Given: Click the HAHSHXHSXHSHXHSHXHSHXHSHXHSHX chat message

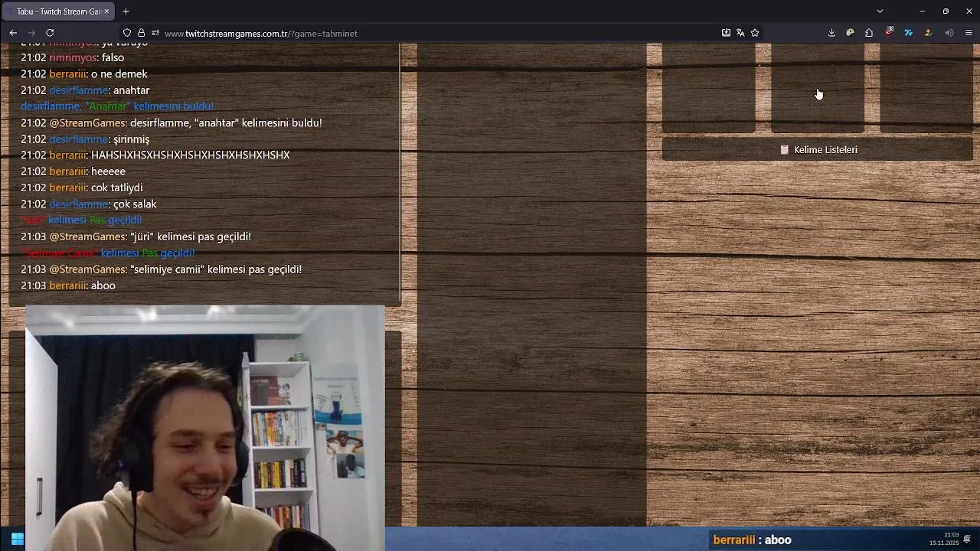Looking at the screenshot, I should (190, 155).
